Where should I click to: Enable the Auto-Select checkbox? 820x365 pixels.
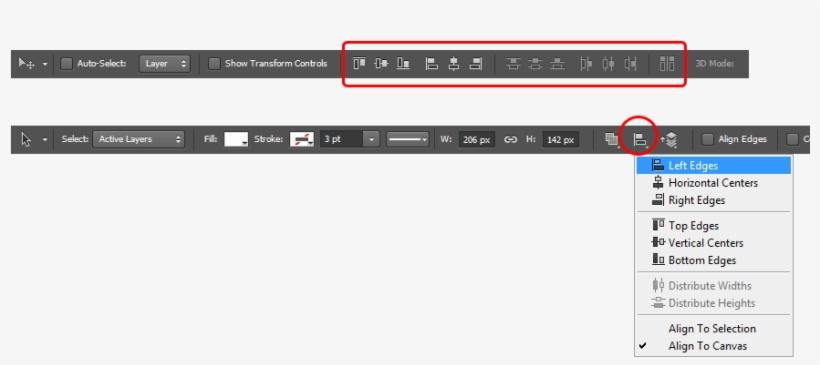[66, 64]
